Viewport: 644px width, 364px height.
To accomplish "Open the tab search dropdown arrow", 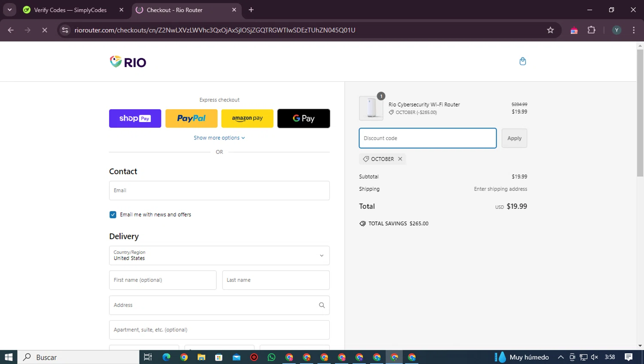I will coord(9,9).
